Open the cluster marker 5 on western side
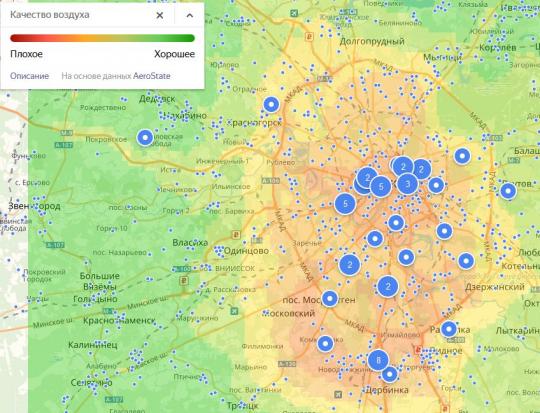Image resolution: width=540 pixels, height=413 pixels. tap(345, 204)
